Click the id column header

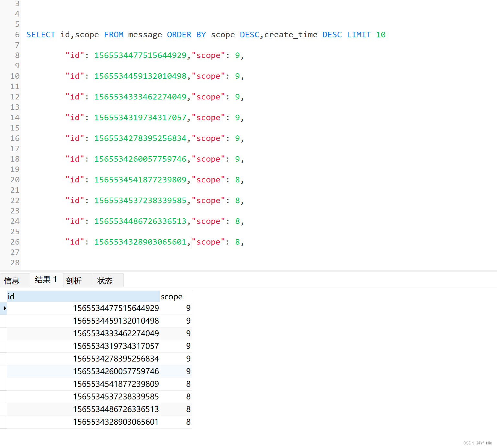[x=84, y=296]
